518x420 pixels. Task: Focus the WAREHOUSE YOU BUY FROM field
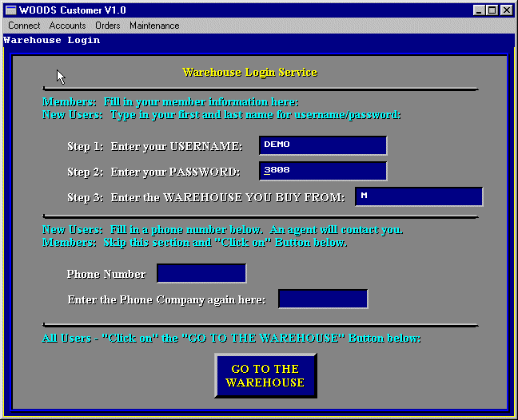tap(419, 196)
